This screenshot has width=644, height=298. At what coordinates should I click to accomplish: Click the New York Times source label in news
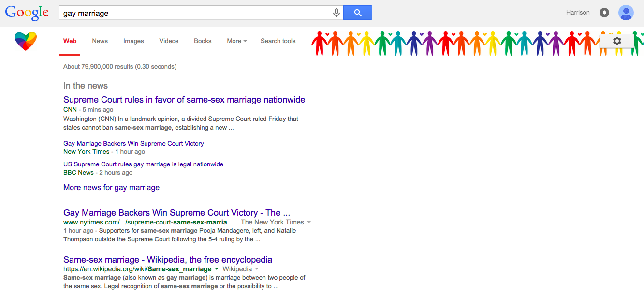click(87, 152)
